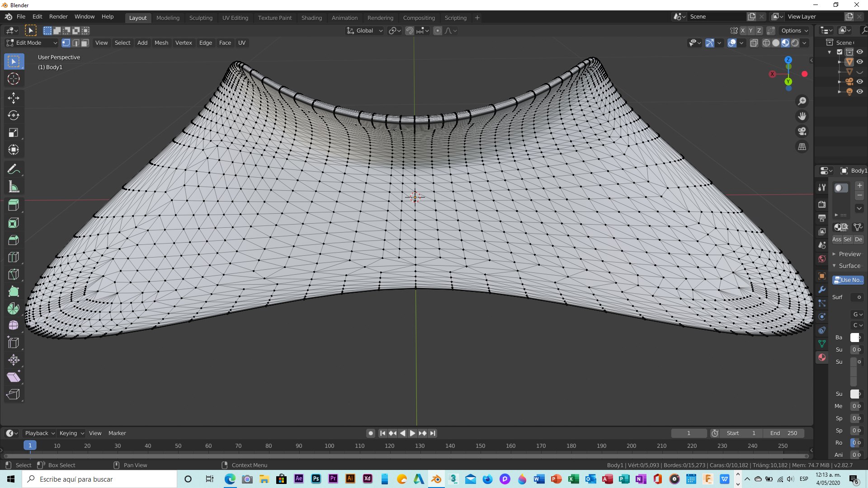Hide the light object using its eye icon

860,92
